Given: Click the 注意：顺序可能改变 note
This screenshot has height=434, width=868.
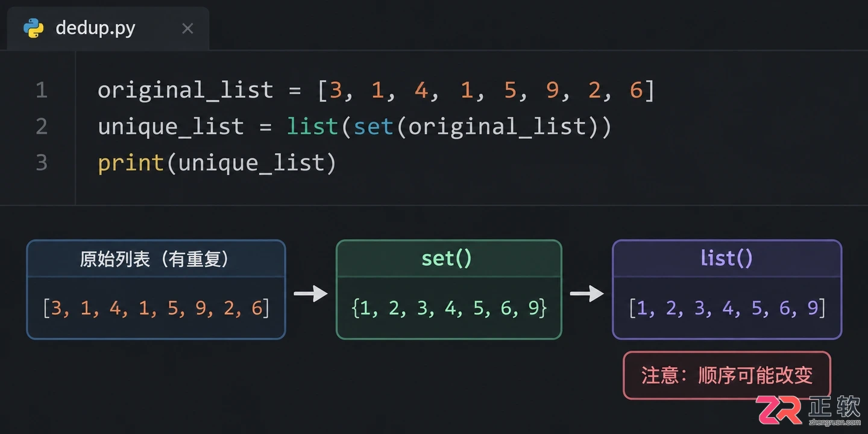Looking at the screenshot, I should (727, 376).
